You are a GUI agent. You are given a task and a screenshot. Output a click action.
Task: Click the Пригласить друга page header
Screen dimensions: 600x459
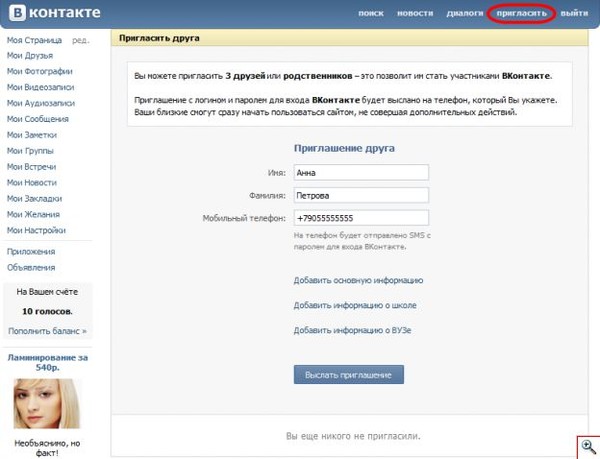[159, 38]
